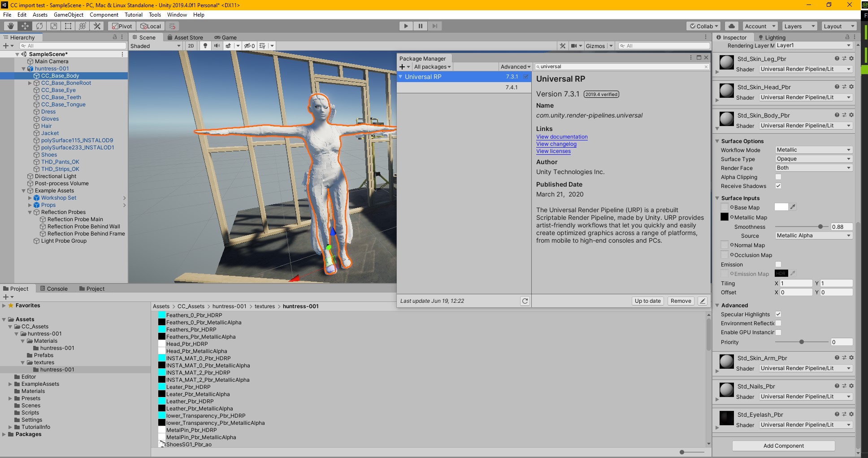Click the cloud services icon
This screenshot has width=868, height=458.
[x=731, y=26]
